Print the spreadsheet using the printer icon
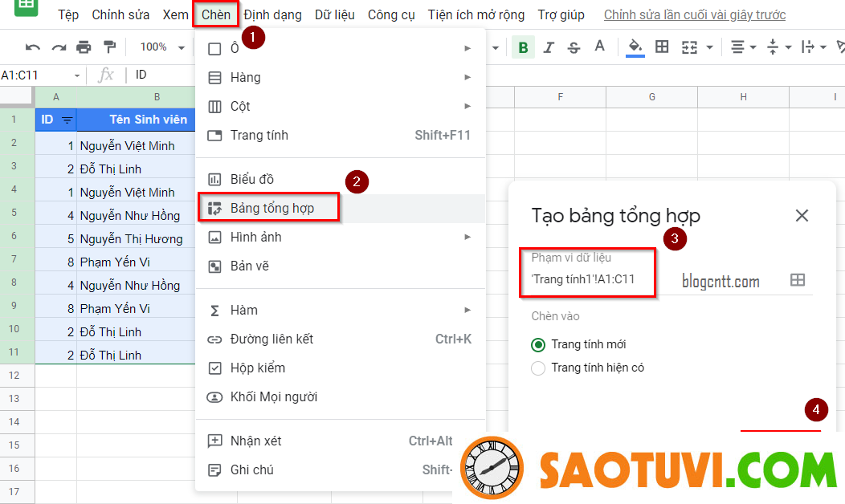The width and height of the screenshot is (845, 504). (84, 47)
